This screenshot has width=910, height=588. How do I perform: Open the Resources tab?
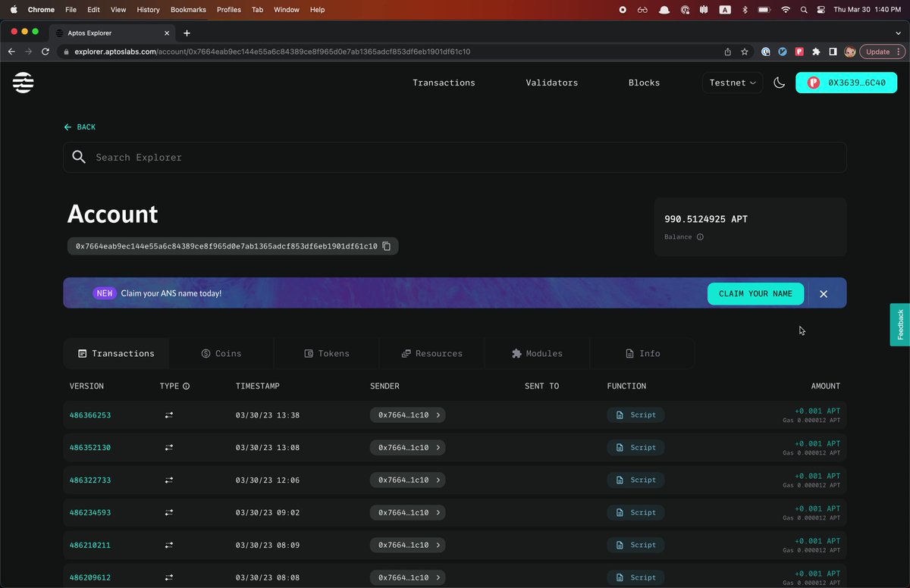[431, 353]
